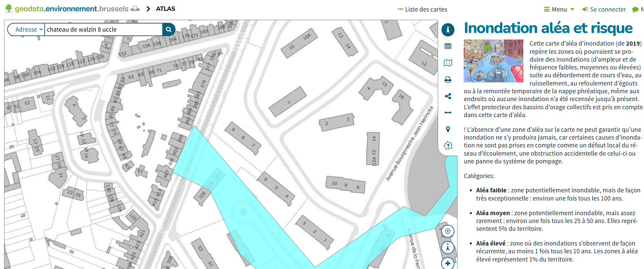Click the folded map layers icon

click(x=448, y=63)
